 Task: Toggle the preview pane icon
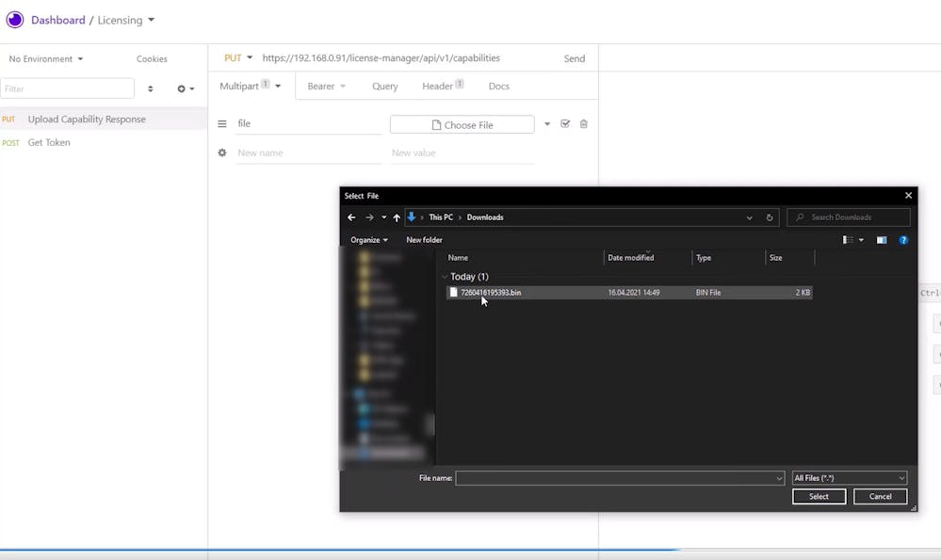(x=882, y=240)
